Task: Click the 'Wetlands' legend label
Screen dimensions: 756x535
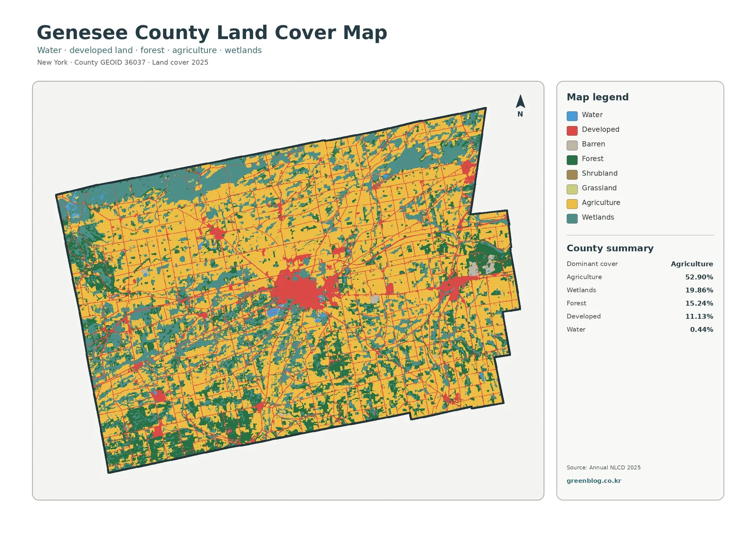Action: click(x=598, y=217)
